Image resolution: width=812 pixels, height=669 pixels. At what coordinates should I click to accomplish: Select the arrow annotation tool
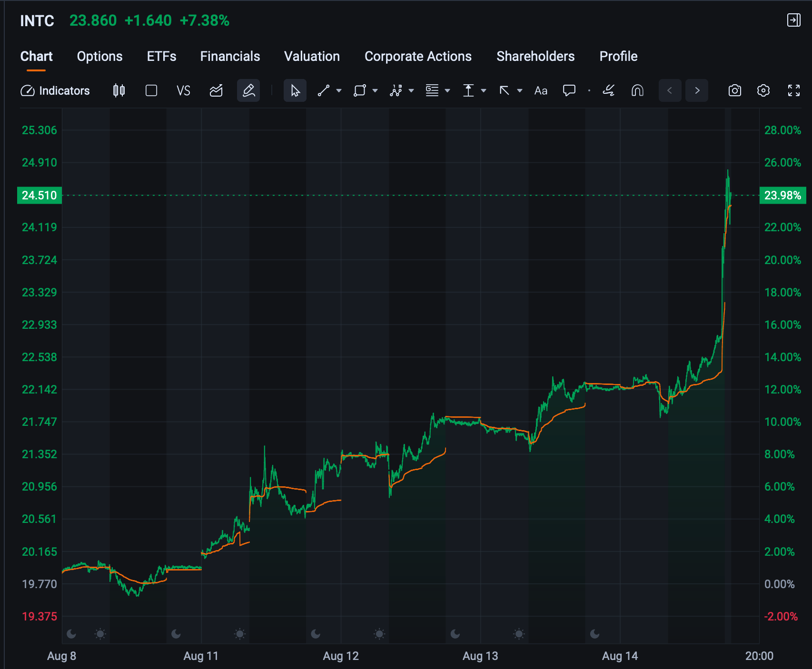pyautogui.click(x=505, y=90)
